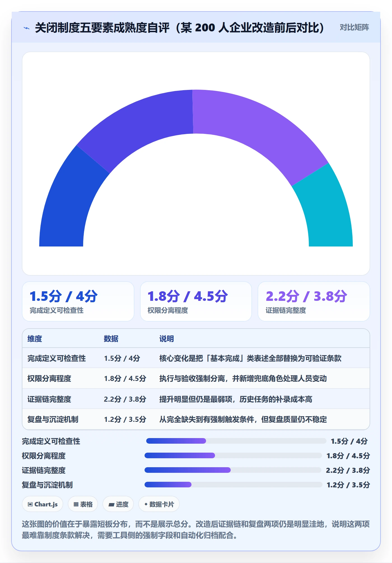Click the table cell reading 2.2分 / 3.8分
The image size is (392, 563).
click(125, 399)
